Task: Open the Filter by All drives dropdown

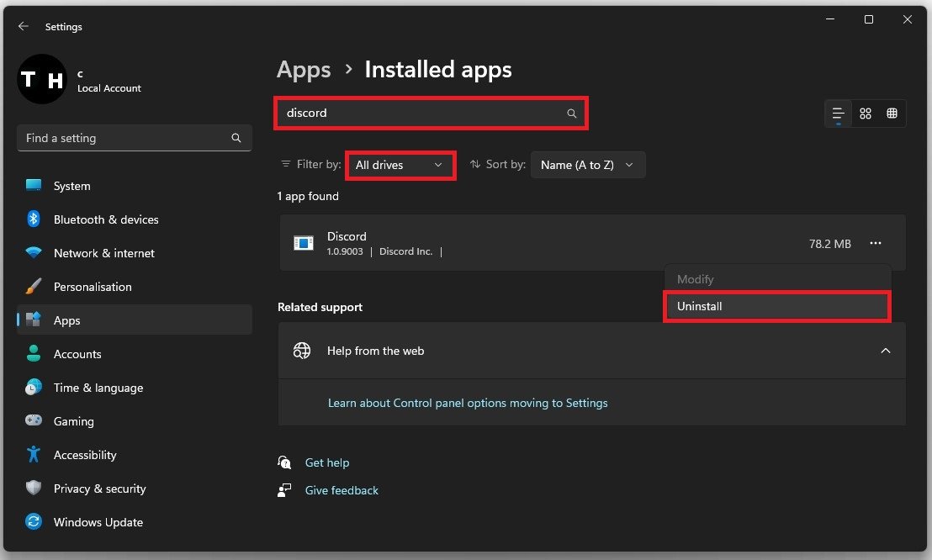Action: (x=400, y=165)
